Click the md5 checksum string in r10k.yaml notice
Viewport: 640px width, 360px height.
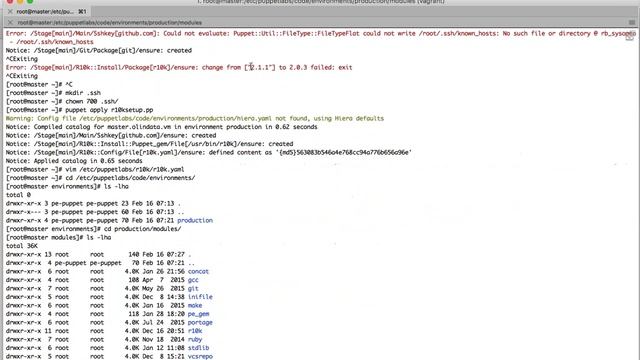pyautogui.click(x=344, y=153)
